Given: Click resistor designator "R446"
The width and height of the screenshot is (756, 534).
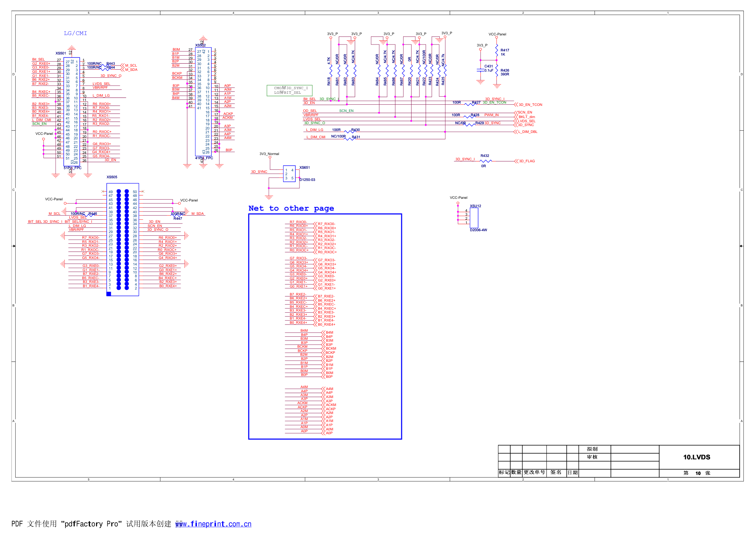Looking at the screenshot, I should pos(93,214).
